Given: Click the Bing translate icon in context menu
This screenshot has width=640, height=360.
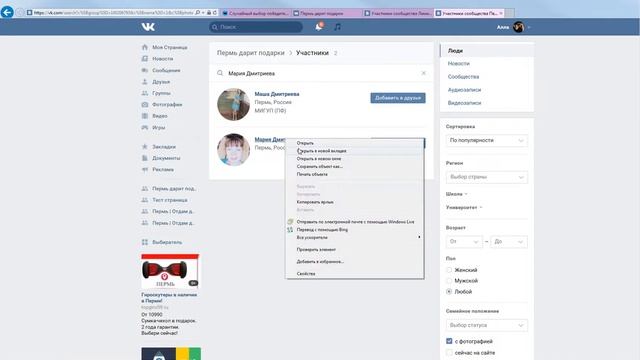Looking at the screenshot, I should click(x=290, y=229).
